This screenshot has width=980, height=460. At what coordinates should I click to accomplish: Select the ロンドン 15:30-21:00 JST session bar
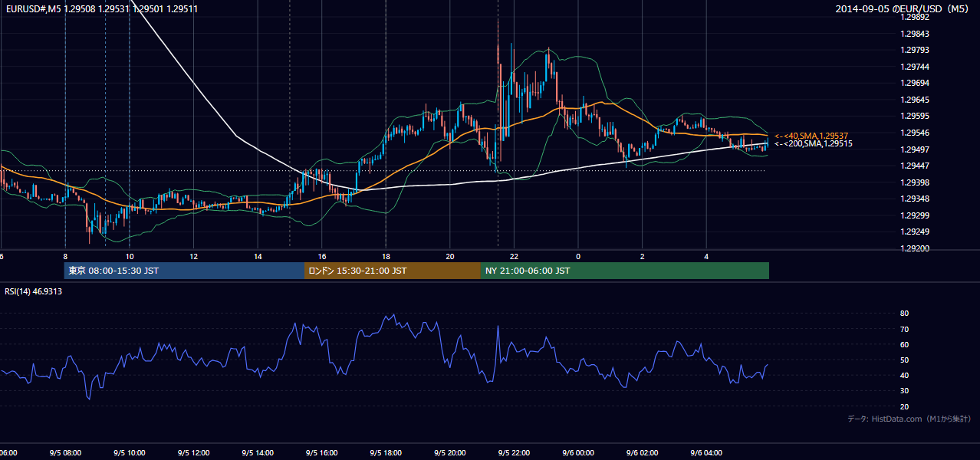pyautogui.click(x=393, y=271)
